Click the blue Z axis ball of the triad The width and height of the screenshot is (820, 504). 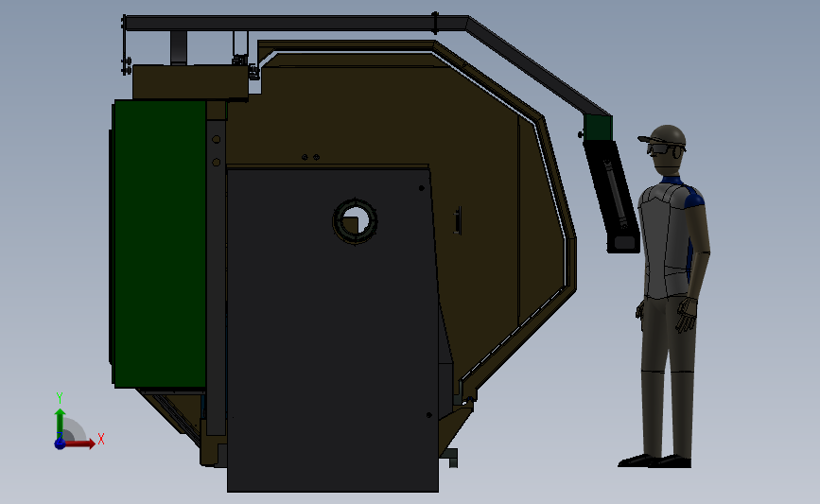pyautogui.click(x=60, y=443)
